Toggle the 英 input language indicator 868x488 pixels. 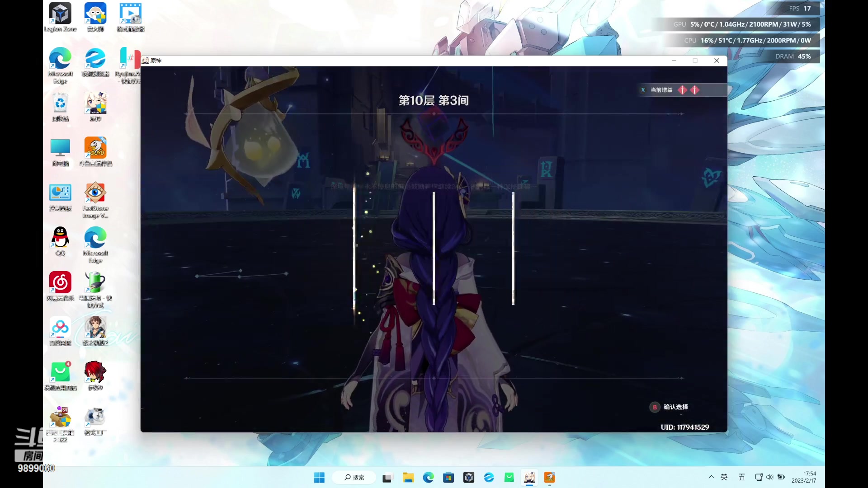coord(724,477)
